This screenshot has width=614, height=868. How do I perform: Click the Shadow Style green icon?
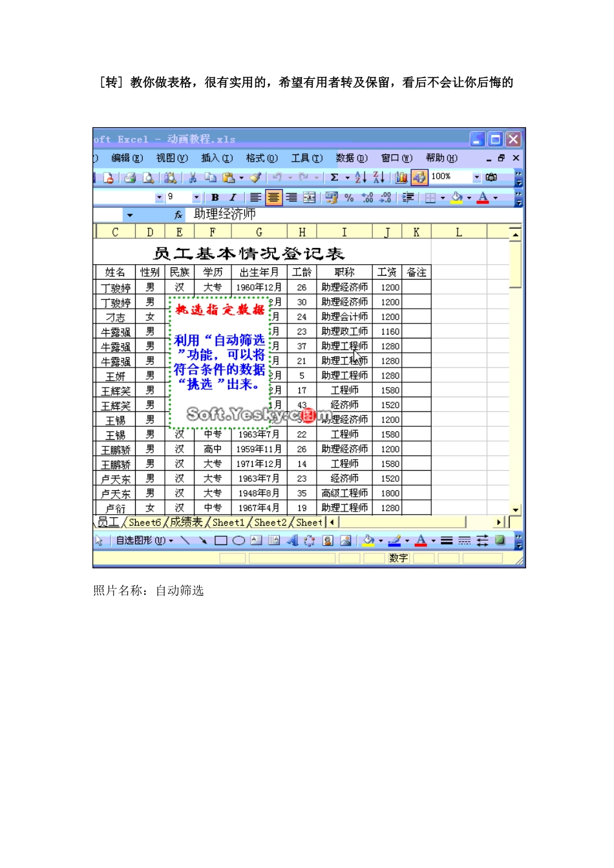500,540
